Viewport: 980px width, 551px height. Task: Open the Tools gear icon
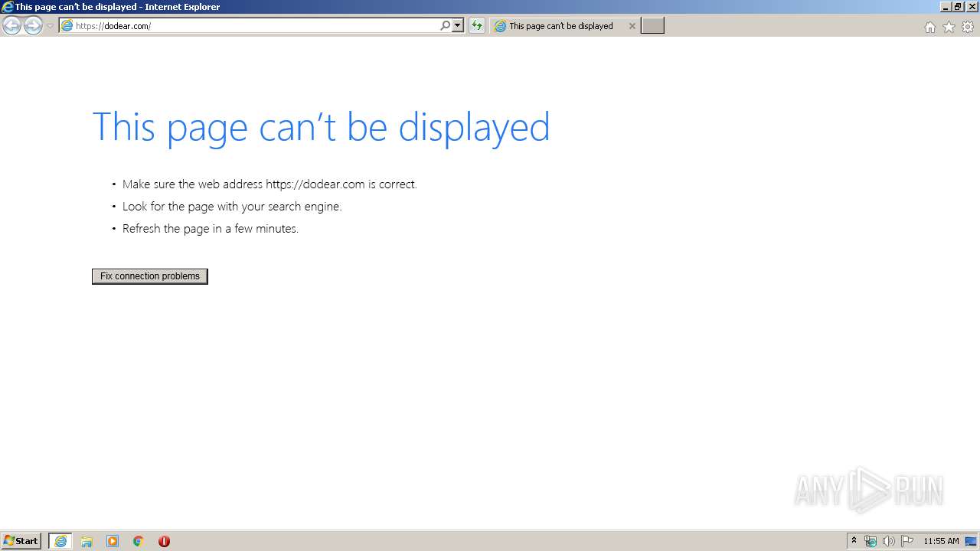click(x=968, y=27)
